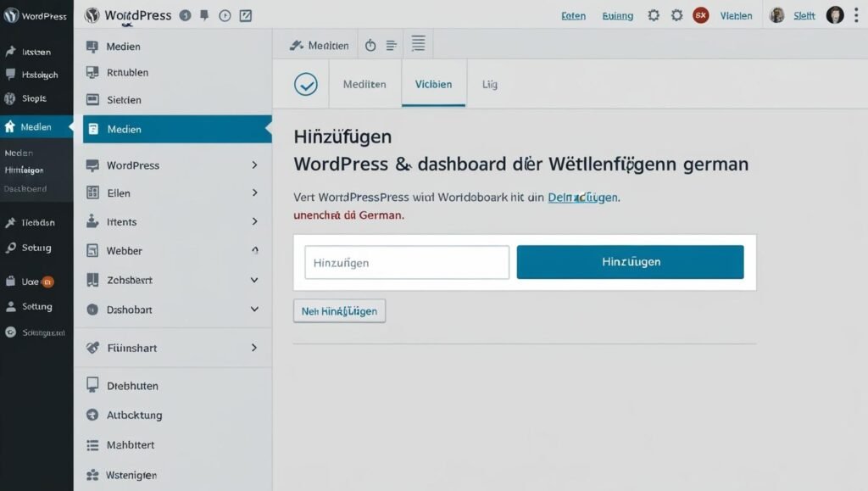The width and height of the screenshot is (868, 491).
Task: Click the WordPress logo in the dark sidebar
Action: (11, 15)
